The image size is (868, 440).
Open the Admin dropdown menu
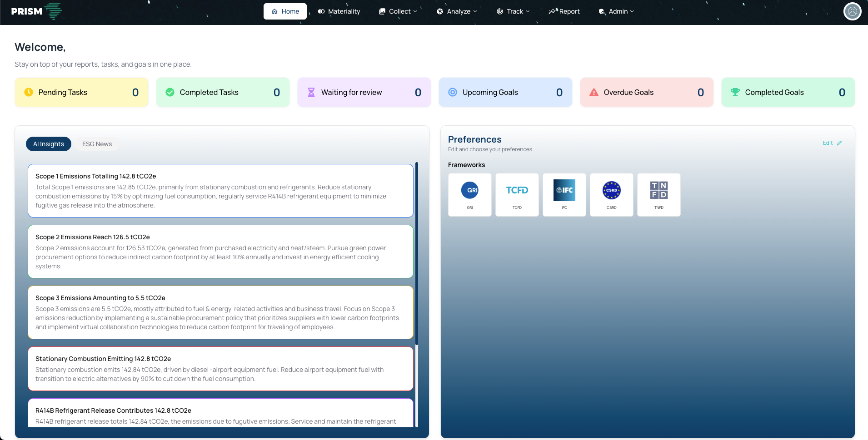tap(616, 11)
